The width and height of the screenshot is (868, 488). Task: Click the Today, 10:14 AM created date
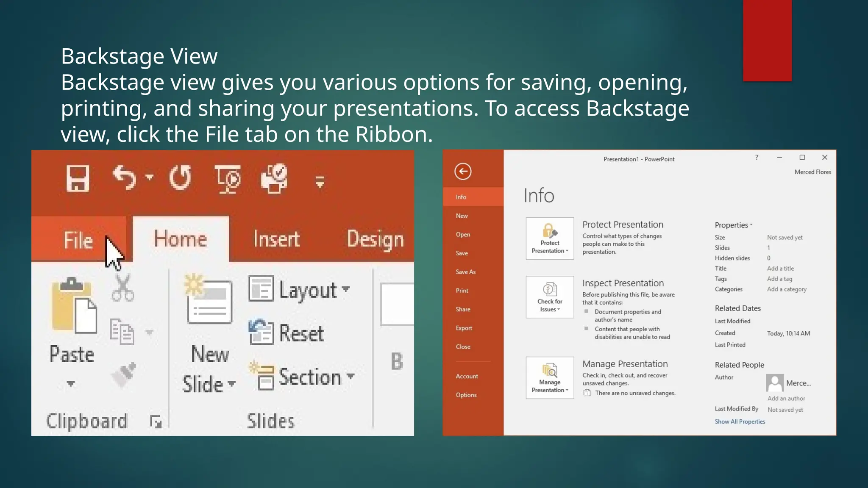(x=788, y=333)
